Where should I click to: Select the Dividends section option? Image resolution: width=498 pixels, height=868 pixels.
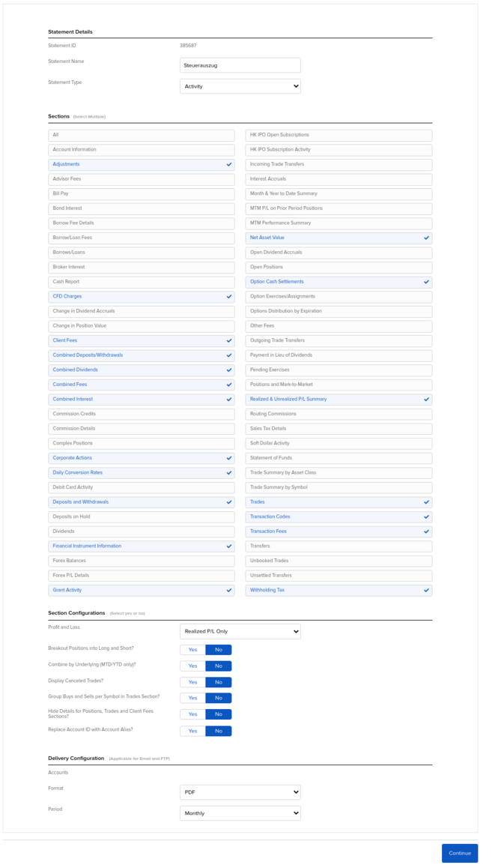click(x=141, y=531)
